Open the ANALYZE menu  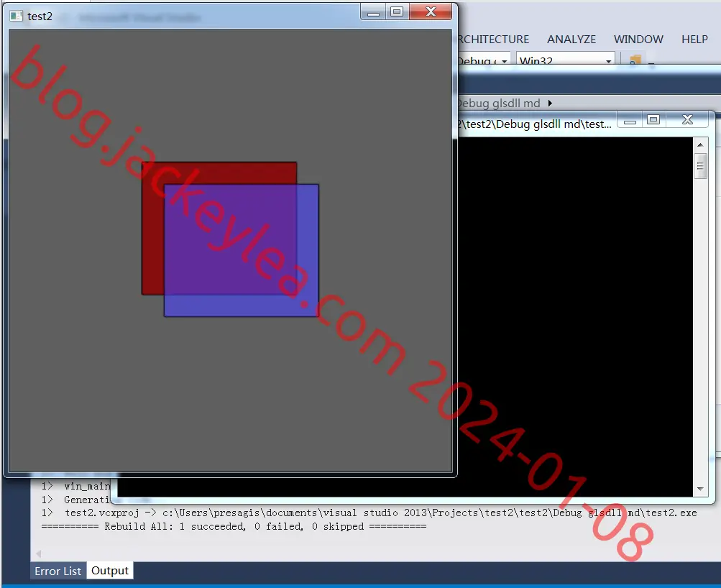[x=571, y=40]
